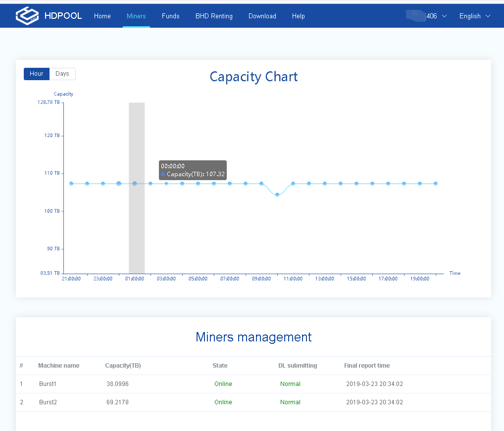
Task: Select the Burst1 machine name
Action: [x=48, y=384]
